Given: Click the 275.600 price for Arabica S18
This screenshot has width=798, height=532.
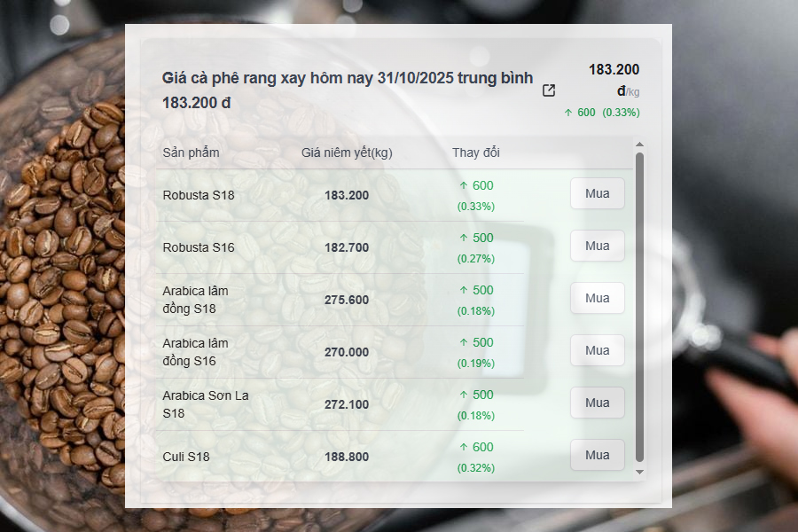Looking at the screenshot, I should 347,300.
